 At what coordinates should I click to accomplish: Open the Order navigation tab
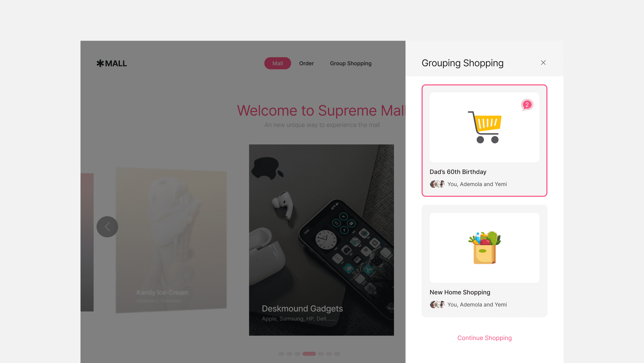[306, 63]
